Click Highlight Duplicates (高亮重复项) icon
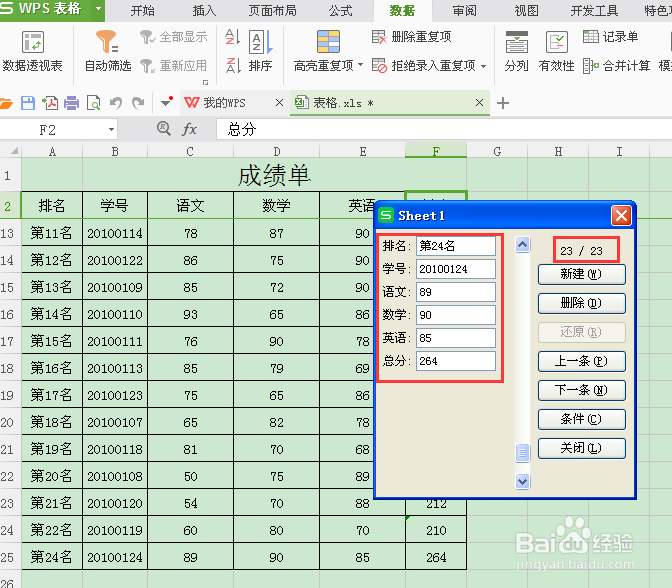The image size is (672, 588). [x=328, y=42]
